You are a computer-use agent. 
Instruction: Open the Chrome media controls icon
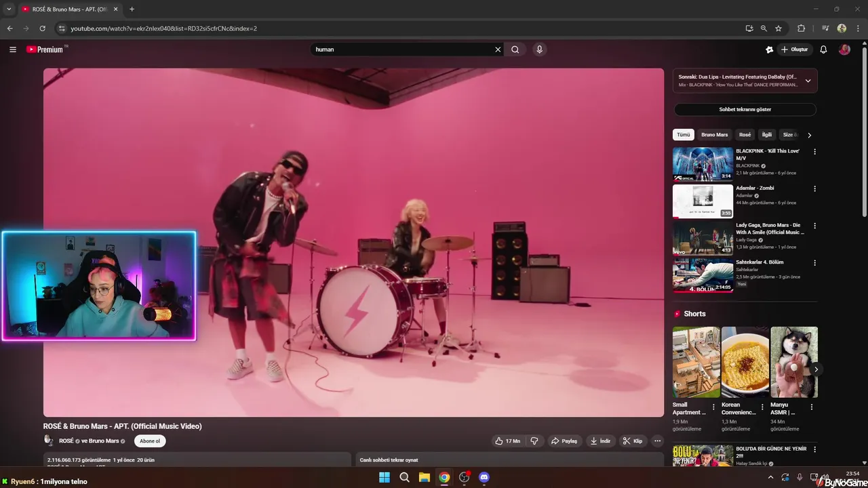(x=825, y=28)
